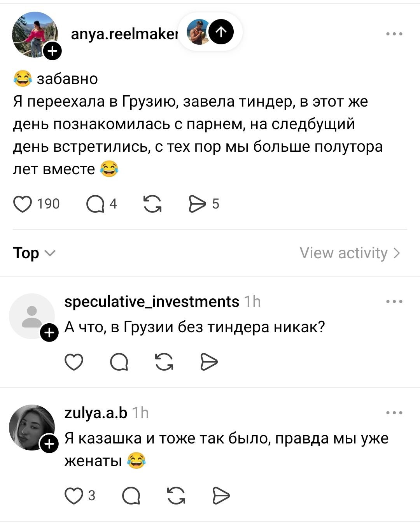Follow anya.reelmaker using the plus badge
Viewport: 420px width, 524px height.
click(x=52, y=51)
